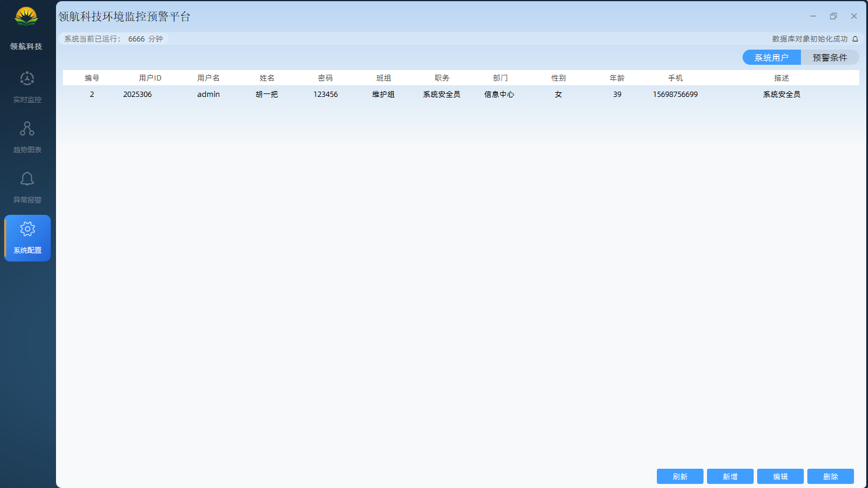
Task: Select the cell with user ID 2025306
Action: pyautogui.click(x=138, y=94)
